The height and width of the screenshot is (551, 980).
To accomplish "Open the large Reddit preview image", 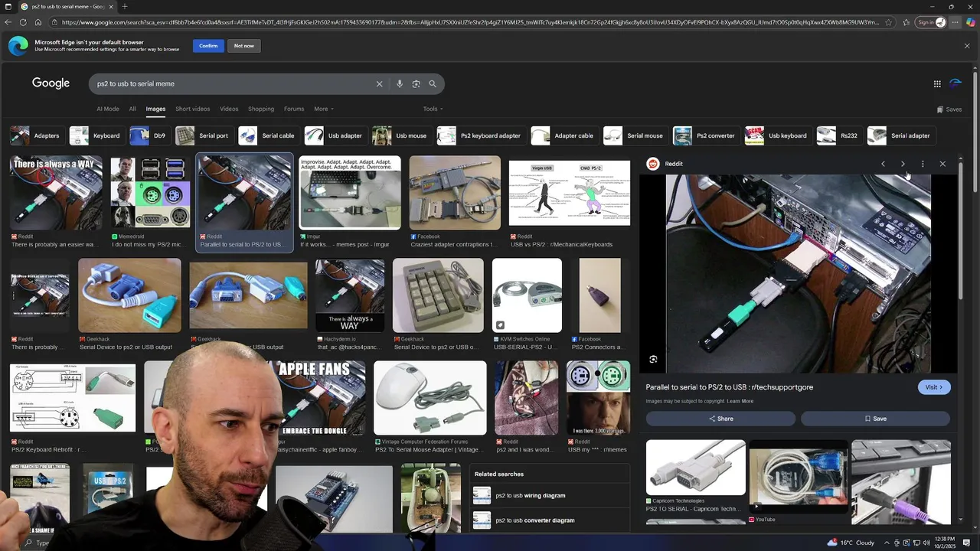I will pyautogui.click(x=798, y=274).
